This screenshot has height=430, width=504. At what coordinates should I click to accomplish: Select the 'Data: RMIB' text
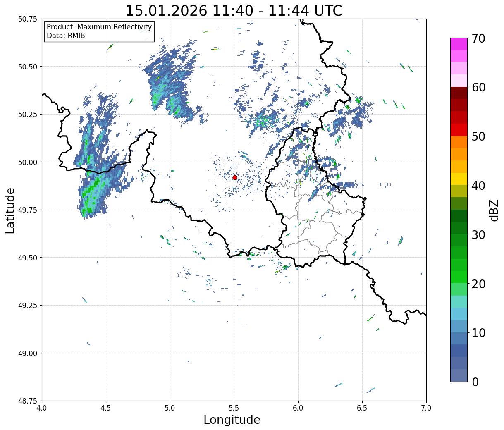coord(66,36)
